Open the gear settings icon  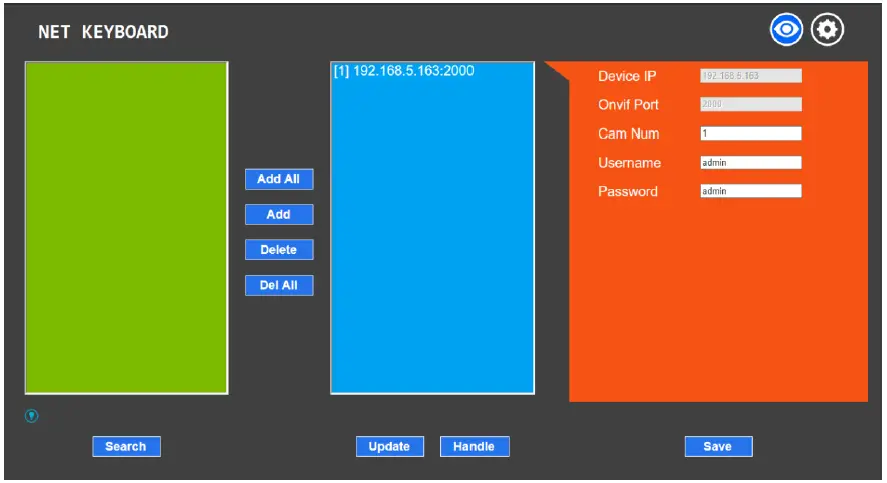(x=827, y=29)
